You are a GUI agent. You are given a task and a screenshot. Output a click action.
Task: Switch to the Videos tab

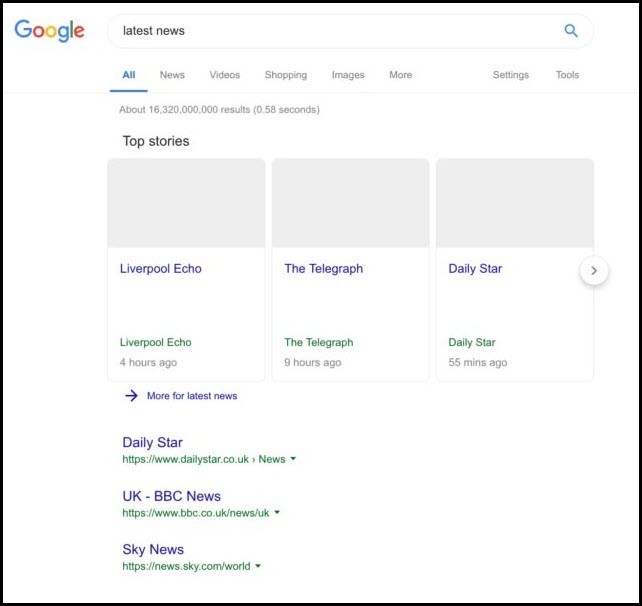click(224, 75)
